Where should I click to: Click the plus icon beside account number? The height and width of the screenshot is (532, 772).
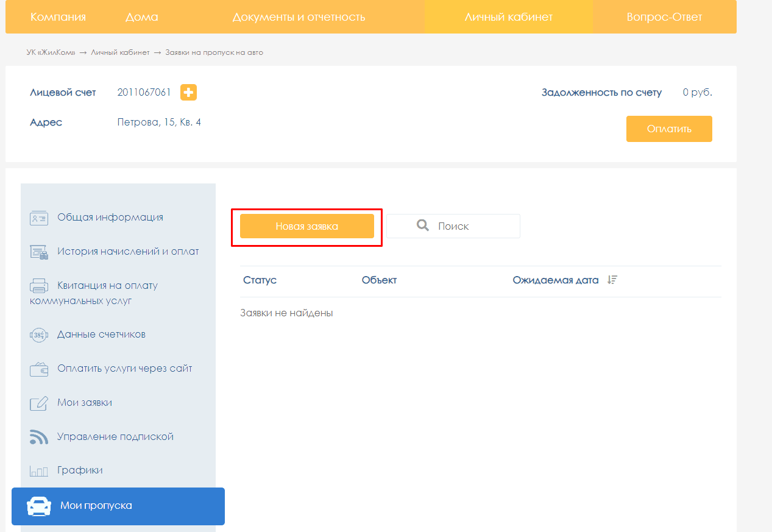pyautogui.click(x=188, y=93)
